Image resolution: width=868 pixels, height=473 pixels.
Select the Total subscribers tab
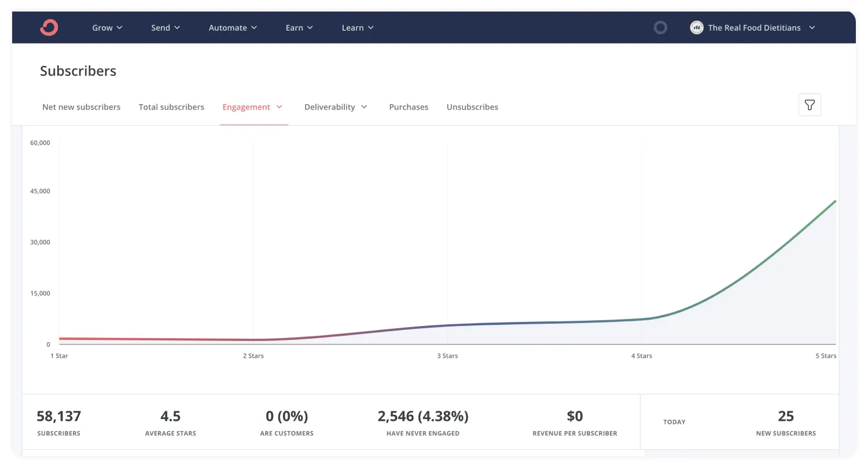coord(171,107)
